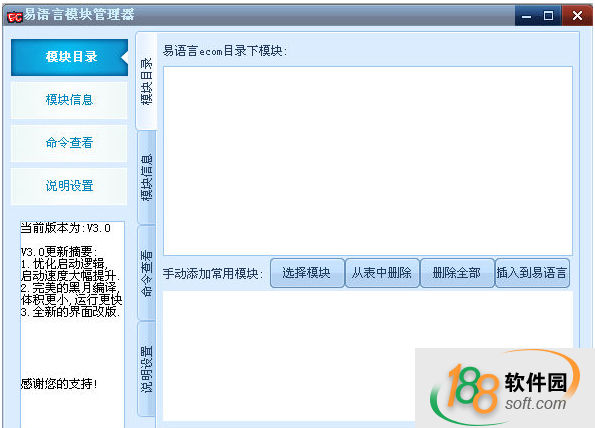This screenshot has width=595, height=428.
Task: Click the 删除全部 button
Action: click(x=457, y=273)
